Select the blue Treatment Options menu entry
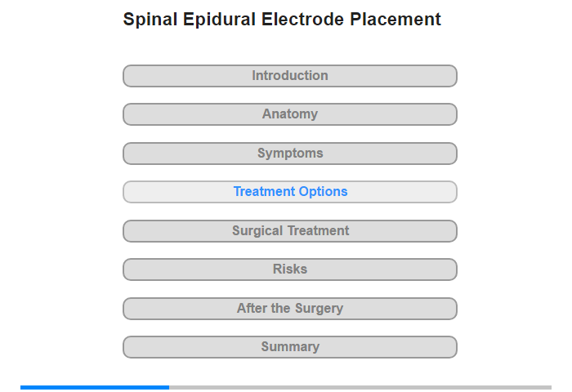 [x=289, y=192]
